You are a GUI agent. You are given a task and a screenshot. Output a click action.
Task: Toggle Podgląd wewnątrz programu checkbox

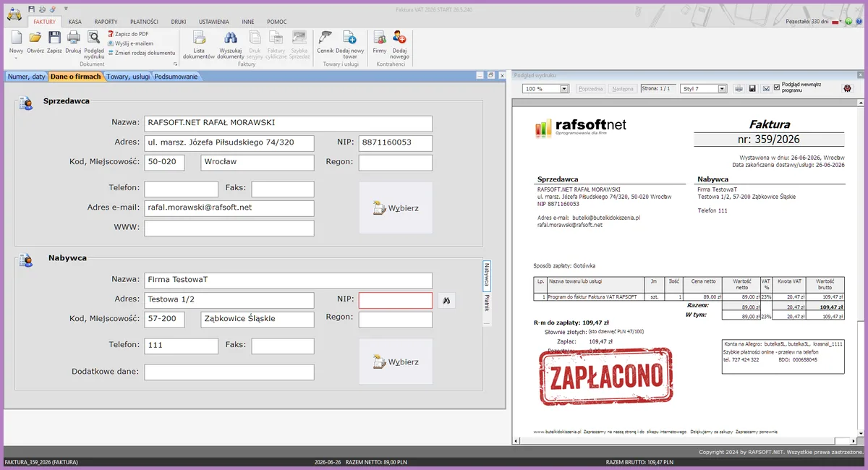pyautogui.click(x=777, y=87)
